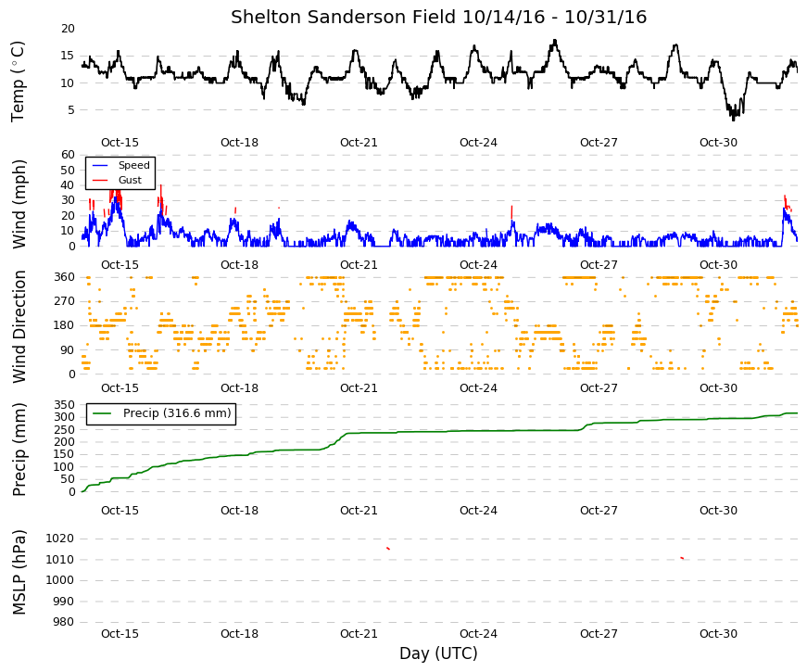The width and height of the screenshot is (807, 672).
Task: Click the Precip (mm) axis label
Action: pyautogui.click(x=19, y=450)
